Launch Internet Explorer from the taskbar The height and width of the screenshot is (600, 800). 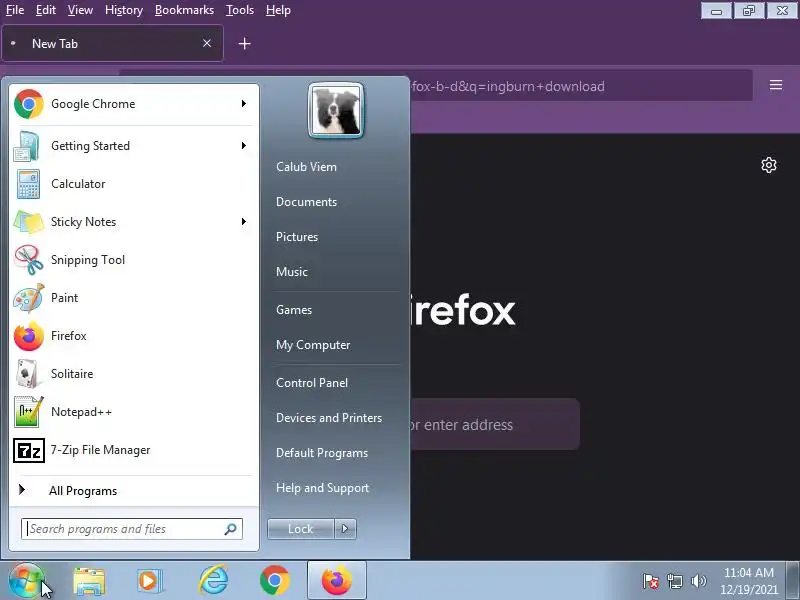click(x=213, y=581)
